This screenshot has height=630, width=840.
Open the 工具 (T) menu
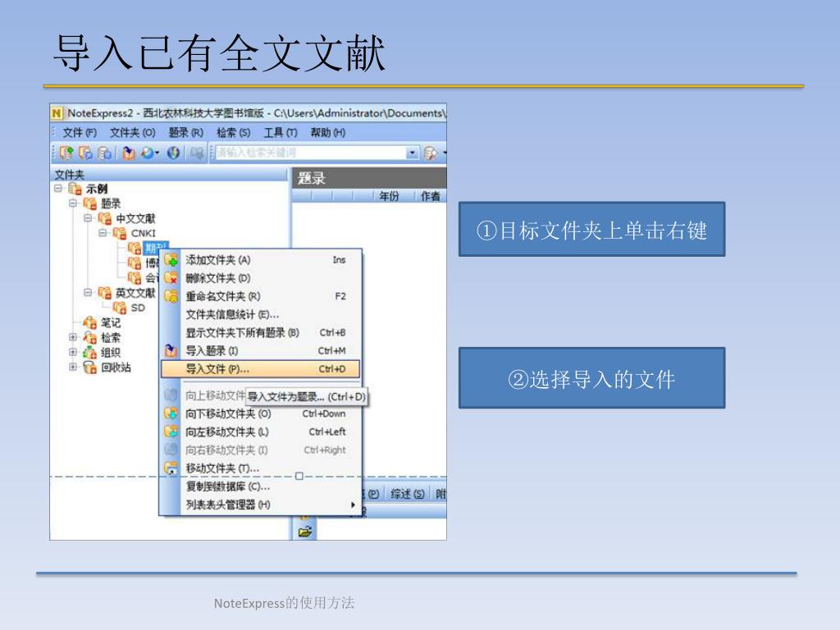coord(281,133)
